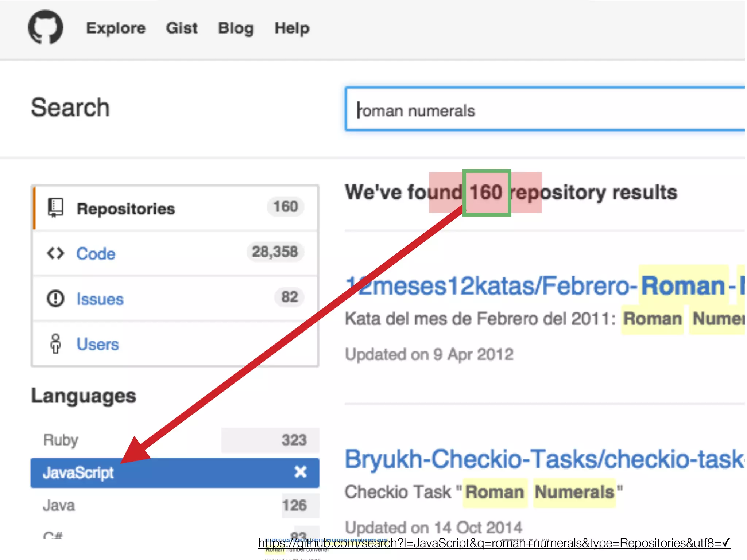Click the Languages section heading
747x560 pixels.
(84, 396)
